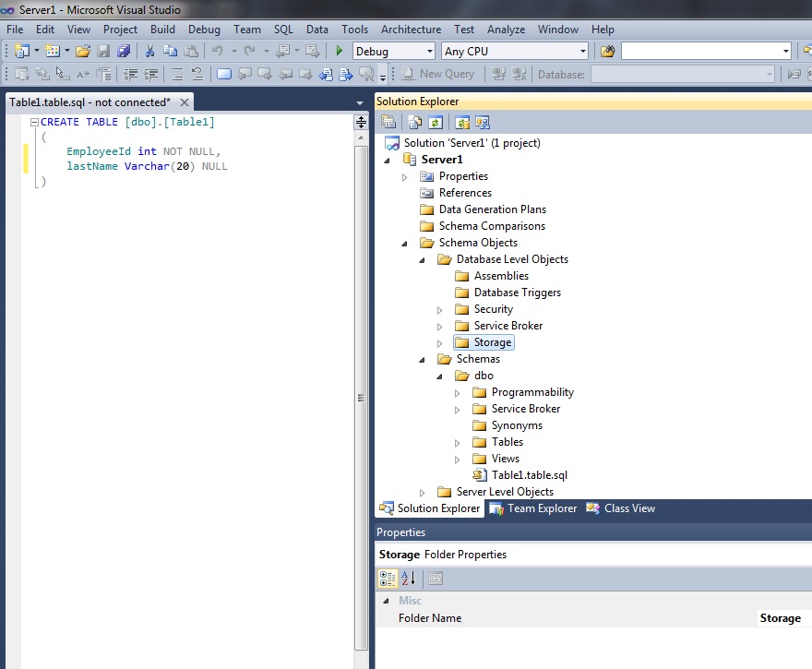Select the References node

coord(465,193)
